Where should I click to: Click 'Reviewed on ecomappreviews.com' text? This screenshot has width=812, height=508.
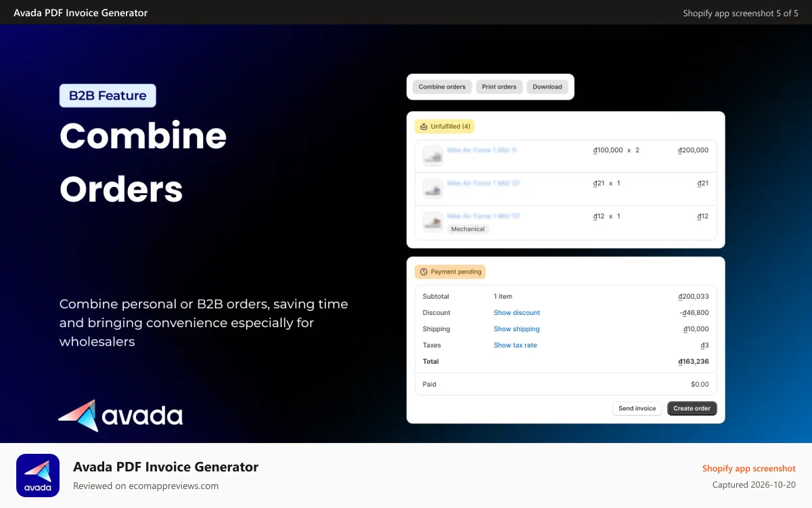pos(145,486)
